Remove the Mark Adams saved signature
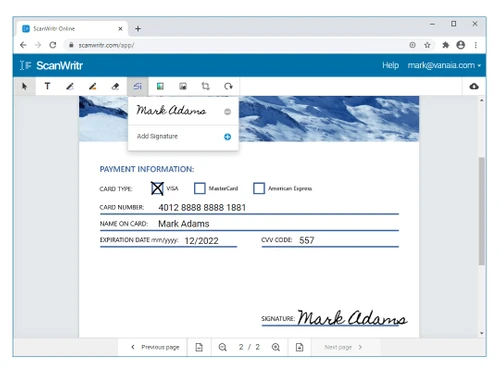Image resolution: width=500 pixels, height=375 pixels. click(x=227, y=112)
